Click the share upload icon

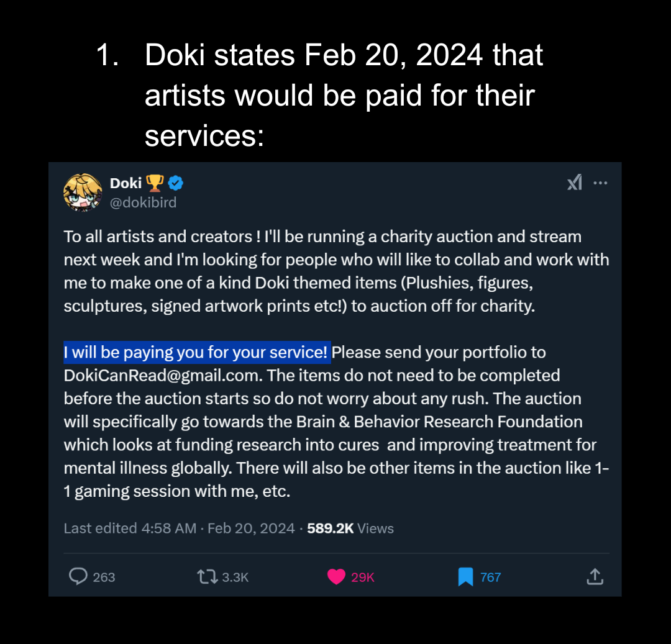[595, 577]
